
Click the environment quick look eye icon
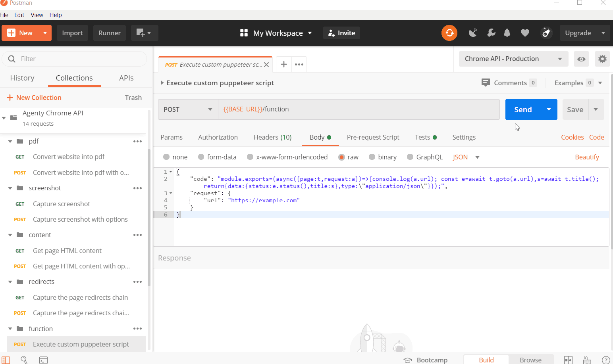point(581,59)
